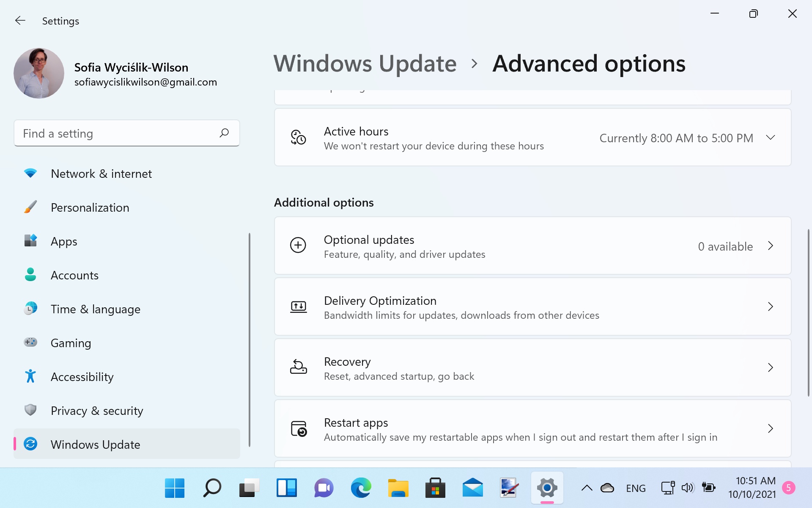The image size is (812, 508).
Task: Click the Accessibility figure icon
Action: [x=30, y=376]
